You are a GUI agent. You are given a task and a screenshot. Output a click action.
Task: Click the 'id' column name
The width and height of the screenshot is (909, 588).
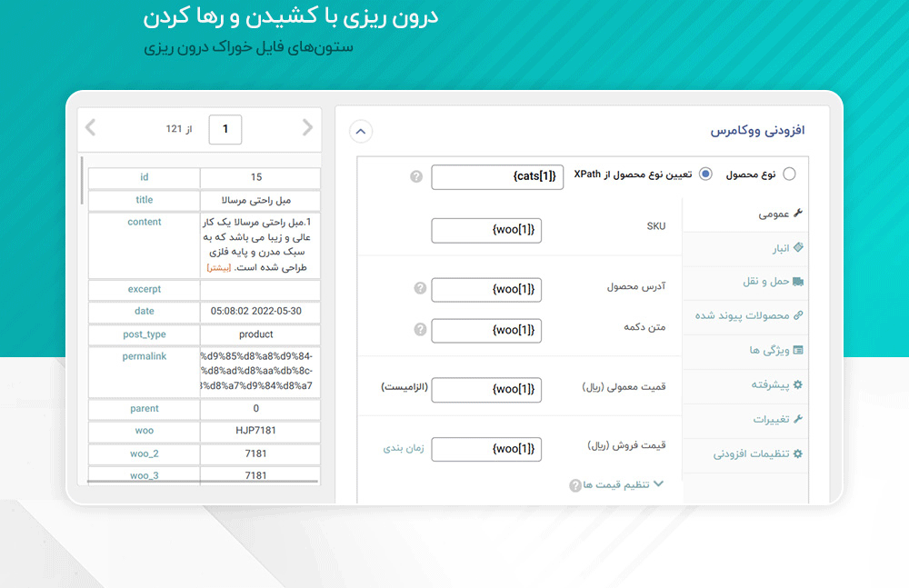145,177
